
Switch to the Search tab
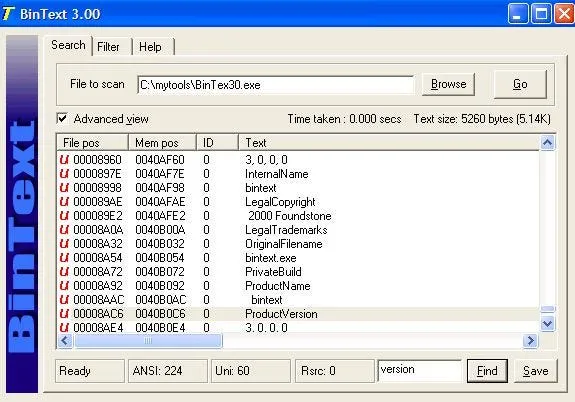(69, 45)
